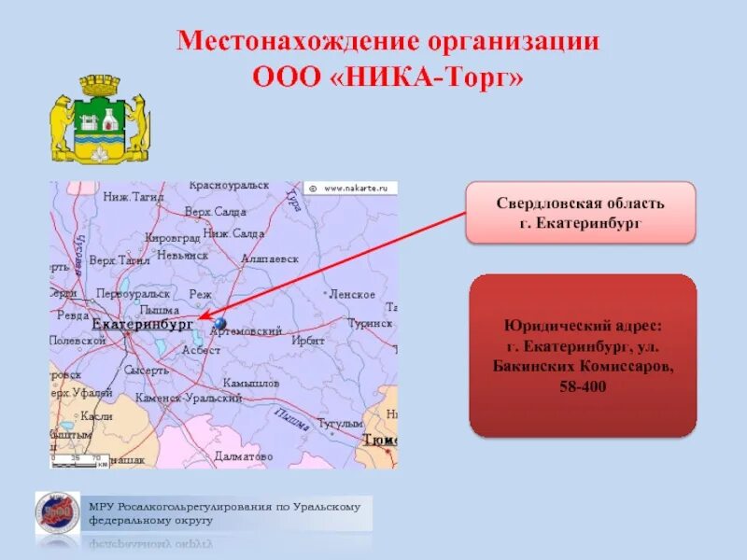This screenshot has width=747, height=560.
Task: Click the Yekaterinburg coat of arms image
Action: tap(100, 119)
